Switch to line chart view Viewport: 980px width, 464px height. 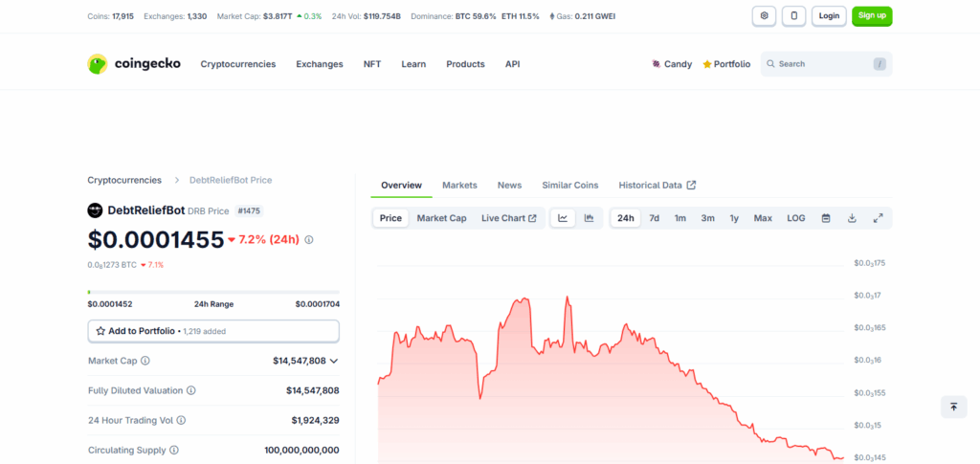click(x=563, y=218)
